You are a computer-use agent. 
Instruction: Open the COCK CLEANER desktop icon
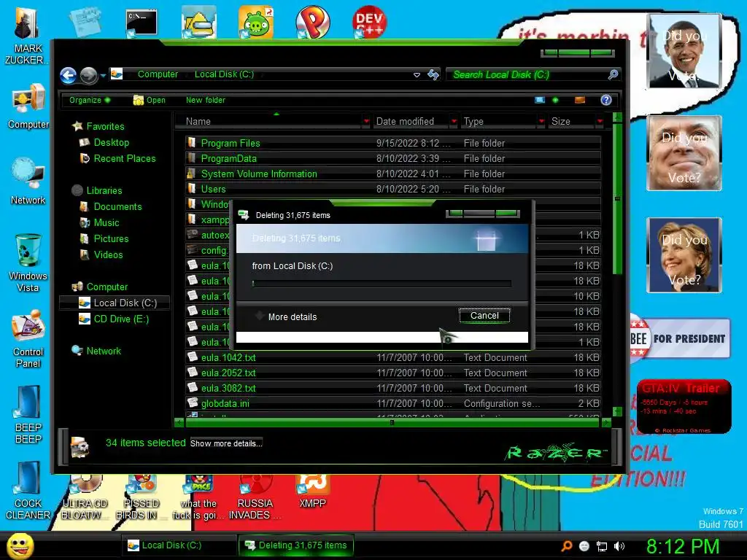[28, 491]
